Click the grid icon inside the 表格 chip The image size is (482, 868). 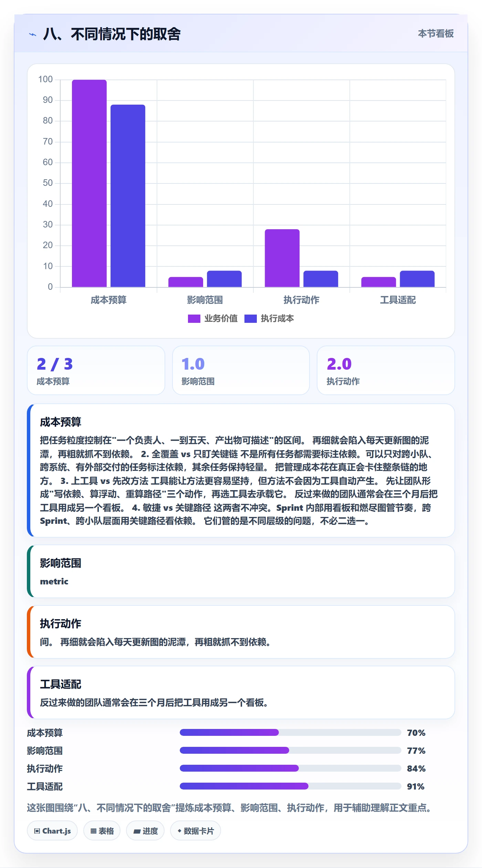pyautogui.click(x=93, y=831)
